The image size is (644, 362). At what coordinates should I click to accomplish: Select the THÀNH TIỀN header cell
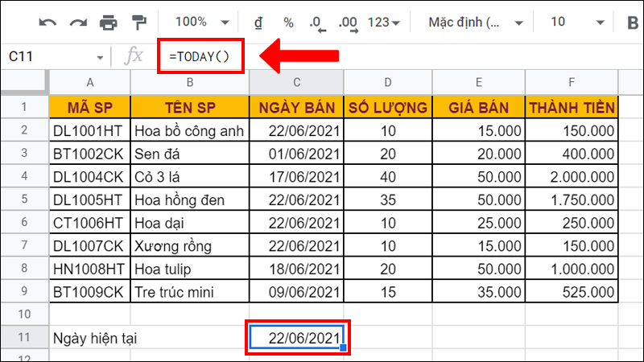(x=572, y=107)
